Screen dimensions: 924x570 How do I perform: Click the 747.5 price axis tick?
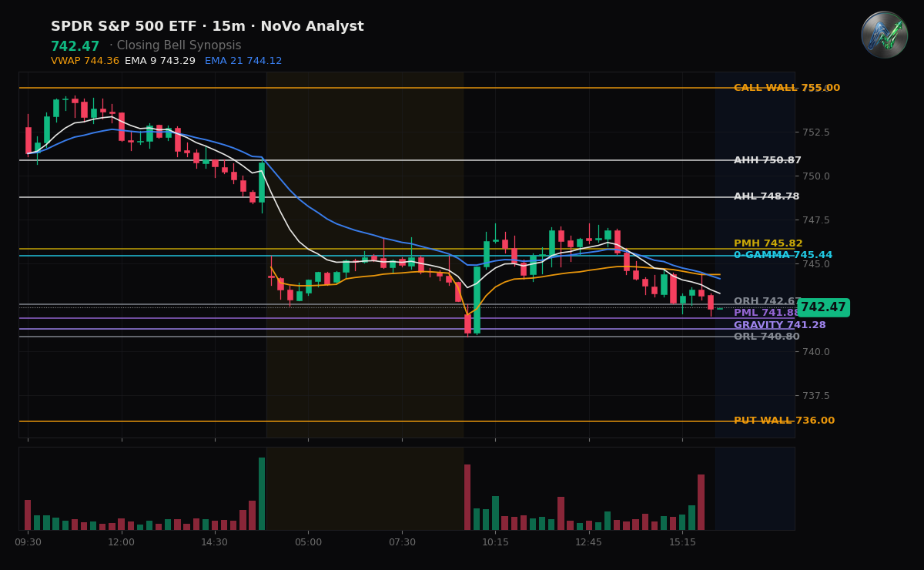point(816,220)
